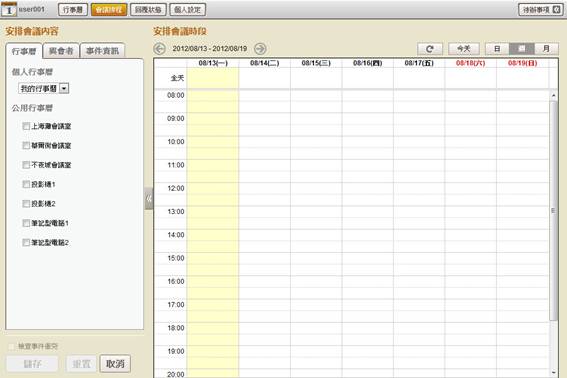Select the highlighted week view button
The width and height of the screenshot is (567, 378).
(521, 49)
